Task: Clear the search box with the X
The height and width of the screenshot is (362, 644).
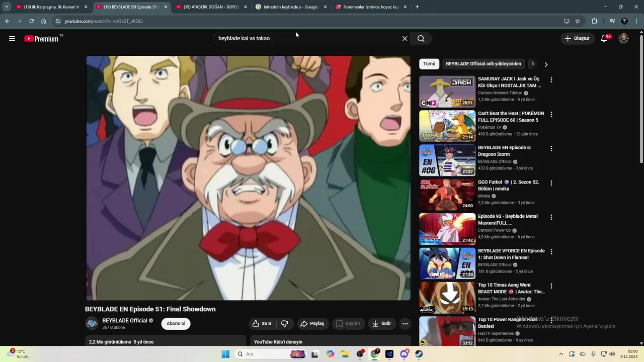Action: pyautogui.click(x=405, y=39)
